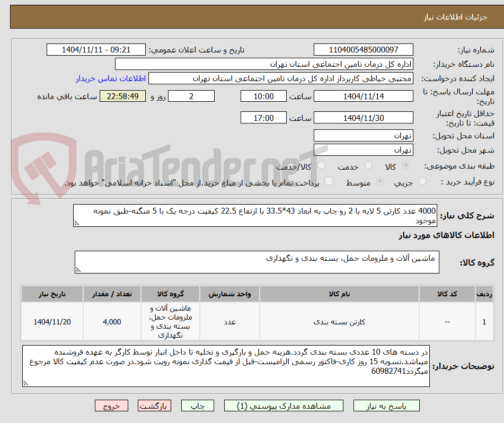The width and height of the screenshot is (504, 423).
Task: Click the row number cell 1
Action: (x=484, y=322)
